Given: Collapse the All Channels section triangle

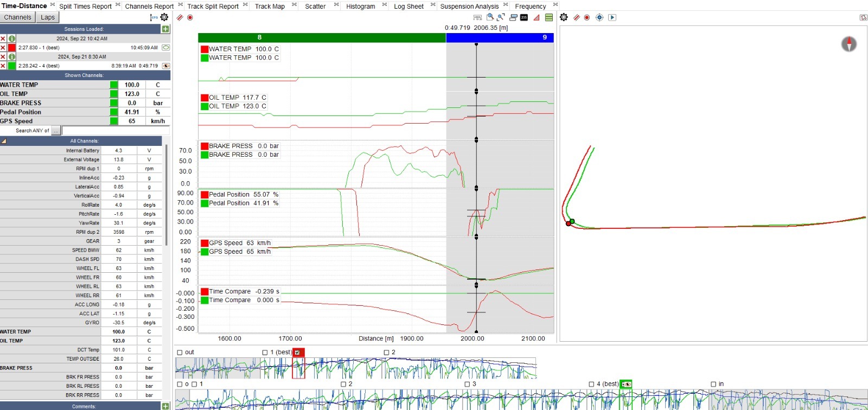Looking at the screenshot, I should (3, 141).
